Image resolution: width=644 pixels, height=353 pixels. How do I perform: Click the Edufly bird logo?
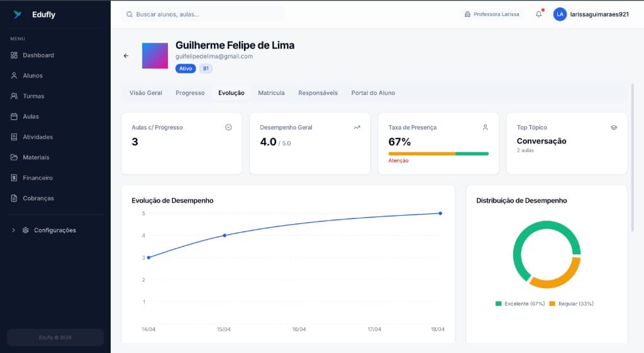coord(17,14)
